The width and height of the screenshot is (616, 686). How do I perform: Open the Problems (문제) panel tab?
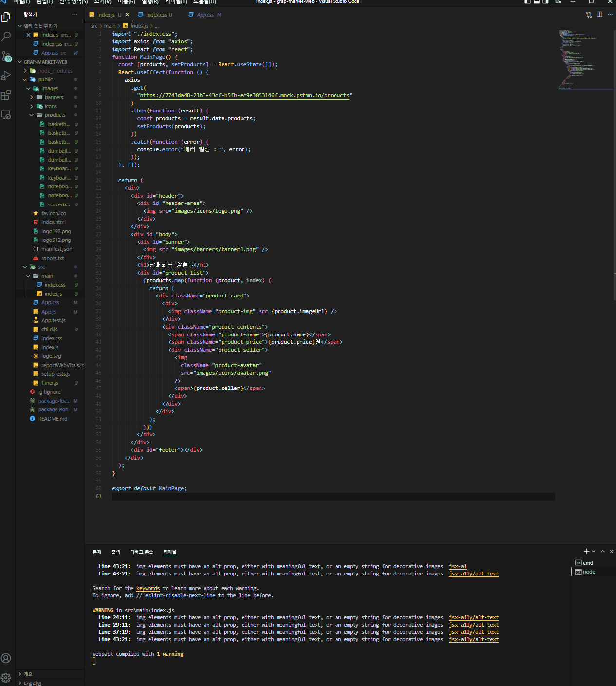pyautogui.click(x=97, y=552)
